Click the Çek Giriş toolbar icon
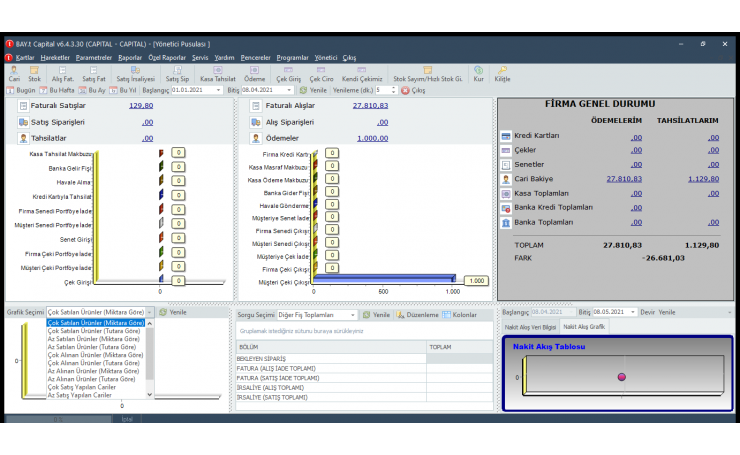Screen dimensions: 740x455 coord(288,73)
